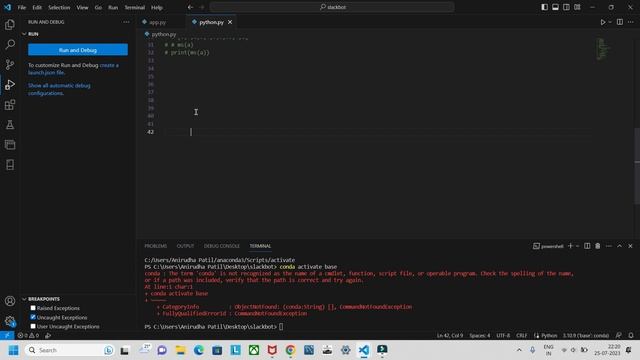Open the File menu
The image size is (640, 360).
click(x=22, y=7)
